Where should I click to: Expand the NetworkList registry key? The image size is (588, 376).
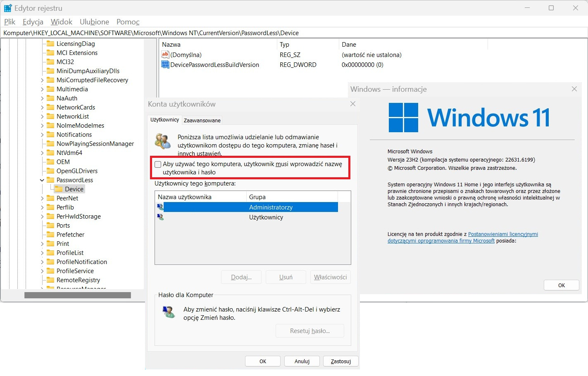(x=42, y=117)
